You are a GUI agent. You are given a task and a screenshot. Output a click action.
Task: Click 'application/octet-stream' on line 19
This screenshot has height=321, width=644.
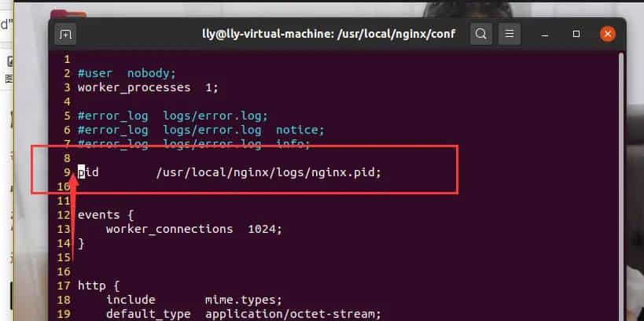[x=293, y=314]
